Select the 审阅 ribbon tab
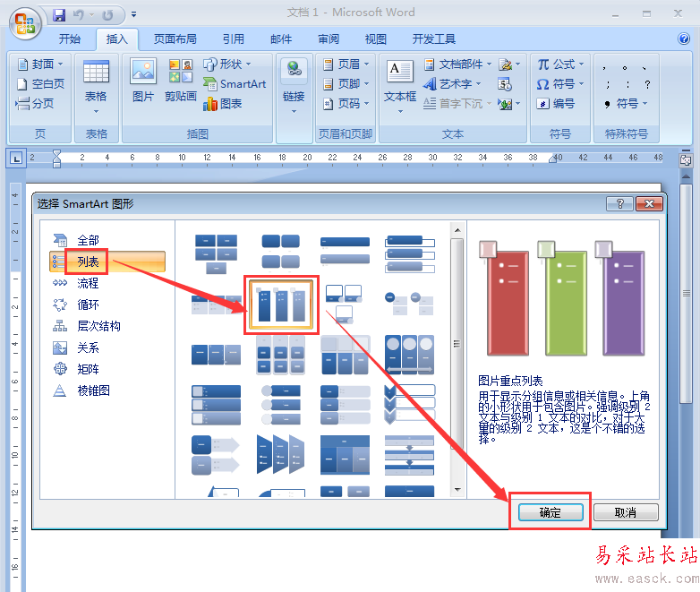Viewport: 700px width, 592px height. pos(329,39)
